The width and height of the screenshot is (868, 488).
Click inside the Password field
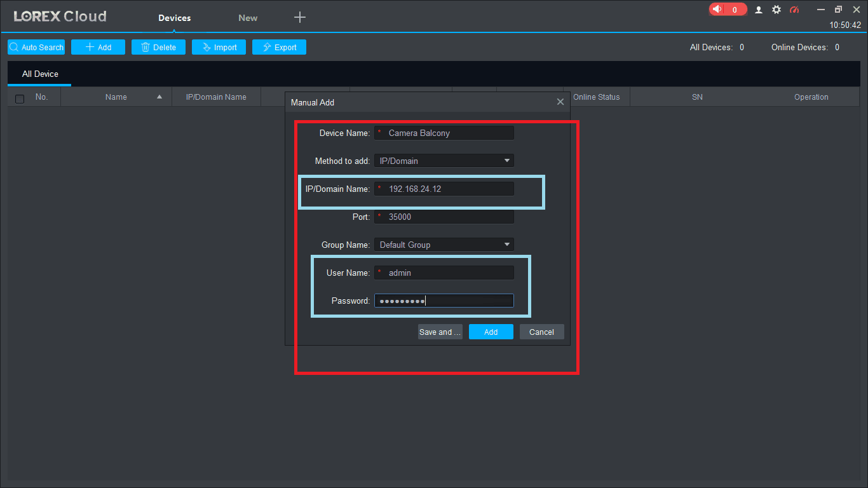click(444, 300)
